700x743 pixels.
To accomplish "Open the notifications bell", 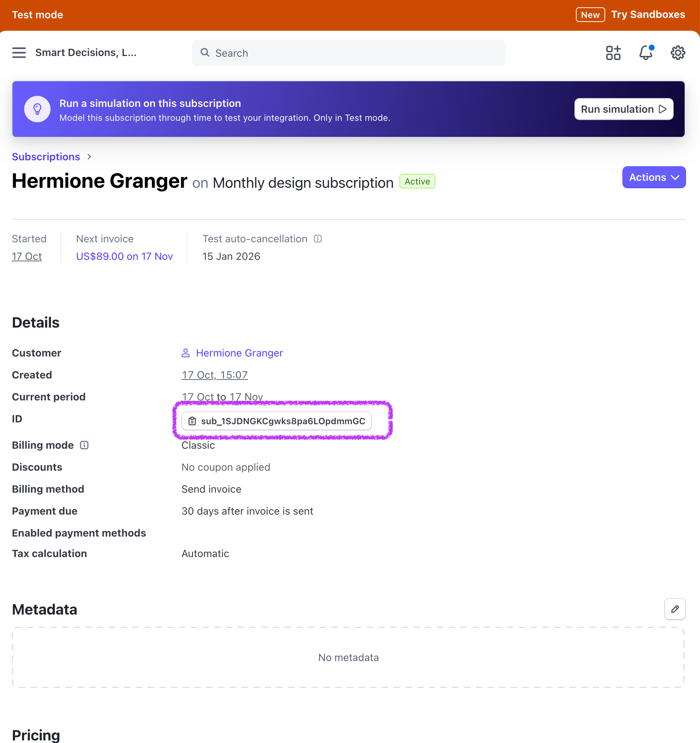I will click(x=645, y=53).
